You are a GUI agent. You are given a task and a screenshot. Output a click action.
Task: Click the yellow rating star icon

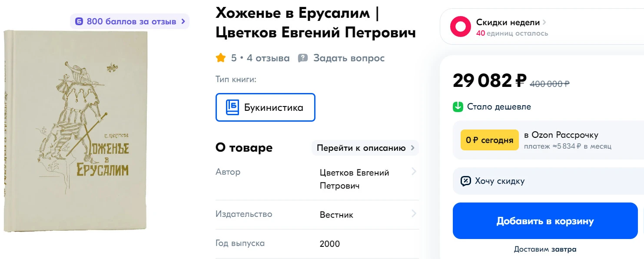point(221,58)
